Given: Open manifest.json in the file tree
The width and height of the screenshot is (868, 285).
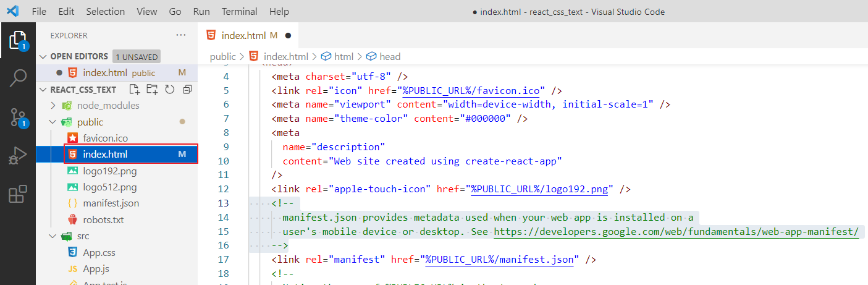Looking at the screenshot, I should pos(111,203).
